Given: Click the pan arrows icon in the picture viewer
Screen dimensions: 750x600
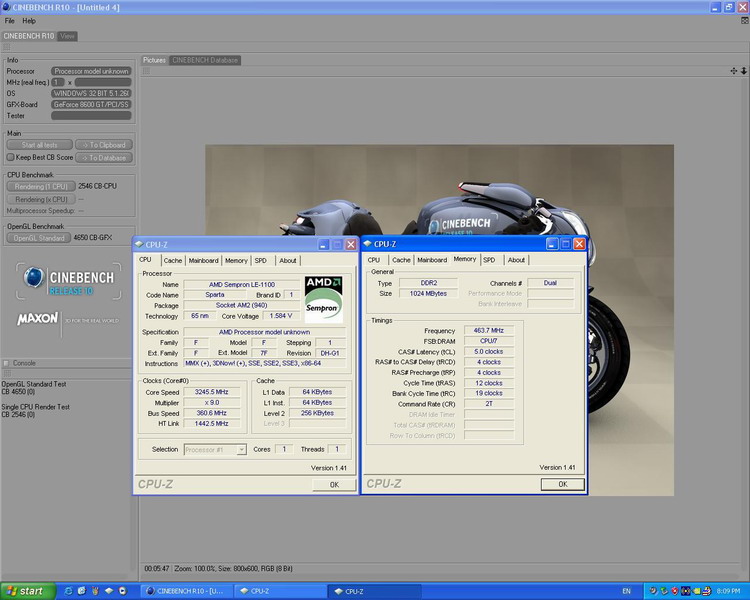Looking at the screenshot, I should pyautogui.click(x=733, y=71).
